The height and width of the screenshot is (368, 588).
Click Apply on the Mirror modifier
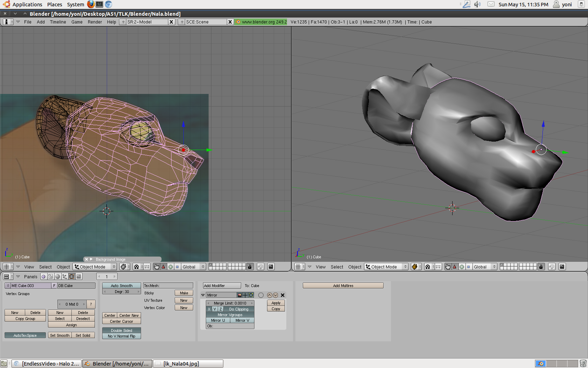click(x=276, y=303)
